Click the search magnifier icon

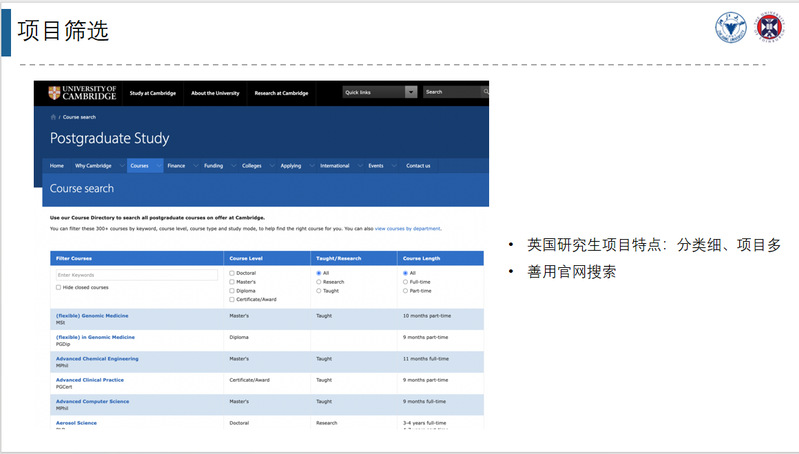click(x=486, y=92)
